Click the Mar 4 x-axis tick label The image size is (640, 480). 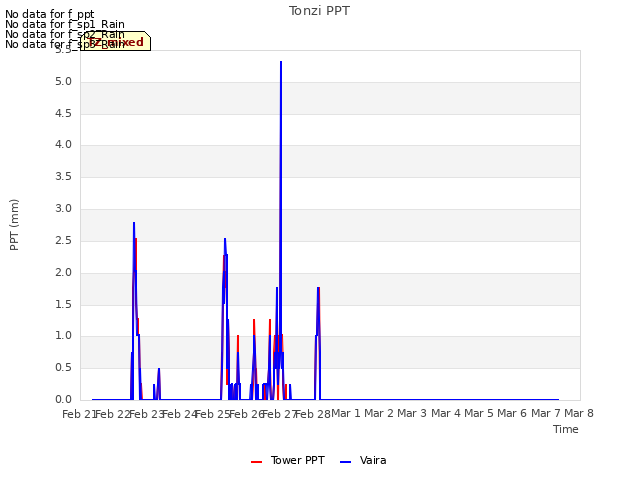tap(446, 413)
